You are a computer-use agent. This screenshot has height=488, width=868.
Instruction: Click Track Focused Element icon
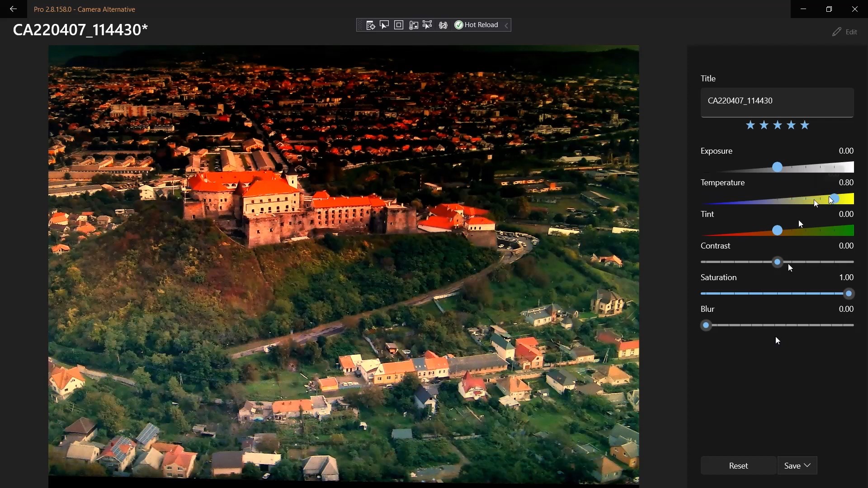point(427,25)
